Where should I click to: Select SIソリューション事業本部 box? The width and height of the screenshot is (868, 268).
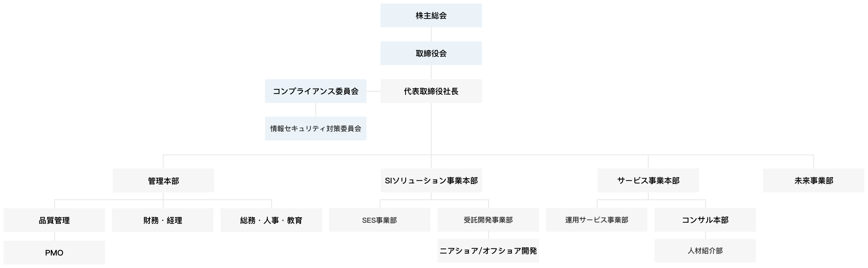click(x=431, y=181)
